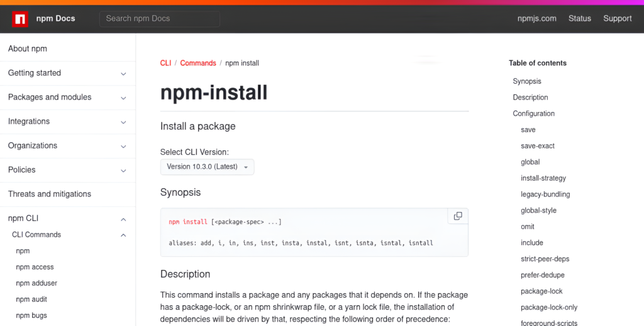Copy the synopsis code snippet

coord(458,216)
